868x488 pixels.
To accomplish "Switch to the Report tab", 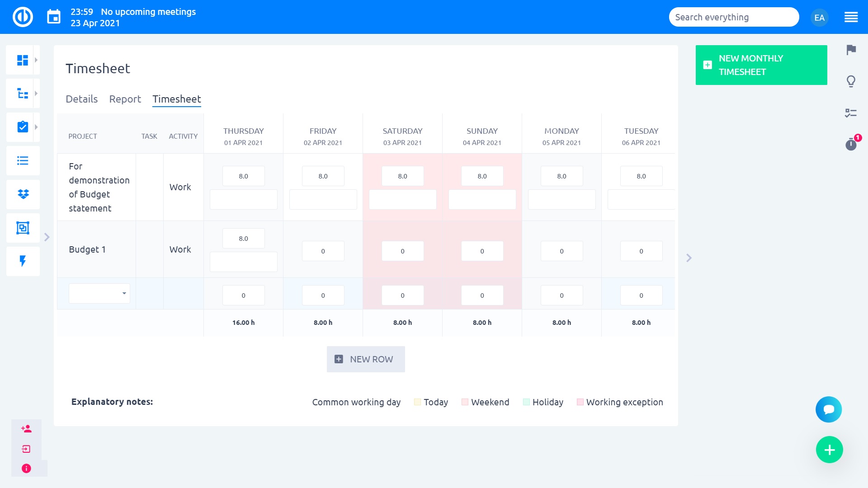I will point(125,99).
